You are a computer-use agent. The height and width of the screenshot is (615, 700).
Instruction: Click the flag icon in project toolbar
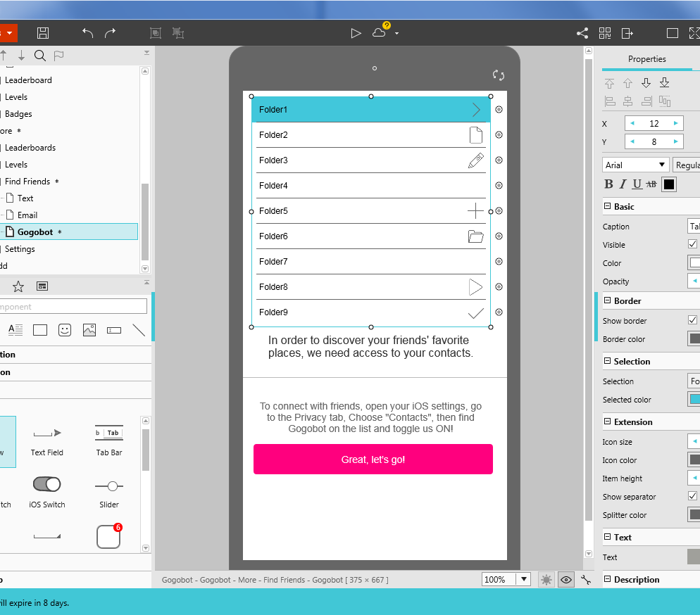(x=58, y=56)
